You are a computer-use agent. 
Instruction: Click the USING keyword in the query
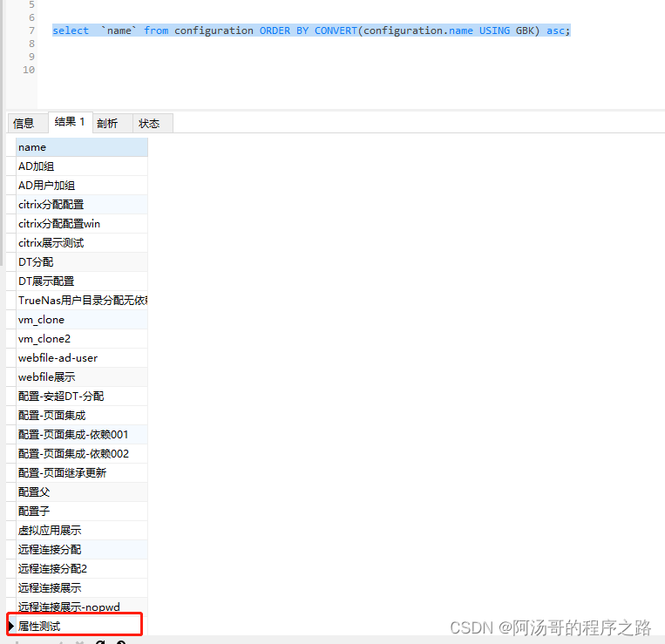point(494,31)
